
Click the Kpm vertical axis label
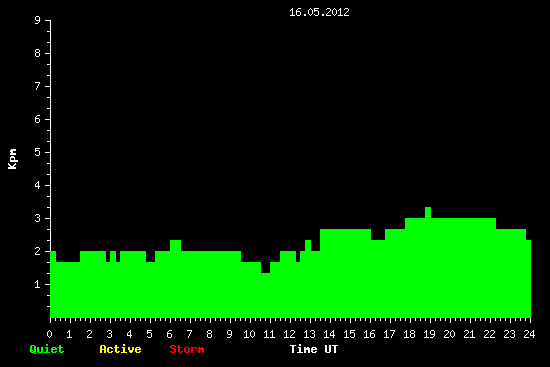pyautogui.click(x=12, y=159)
